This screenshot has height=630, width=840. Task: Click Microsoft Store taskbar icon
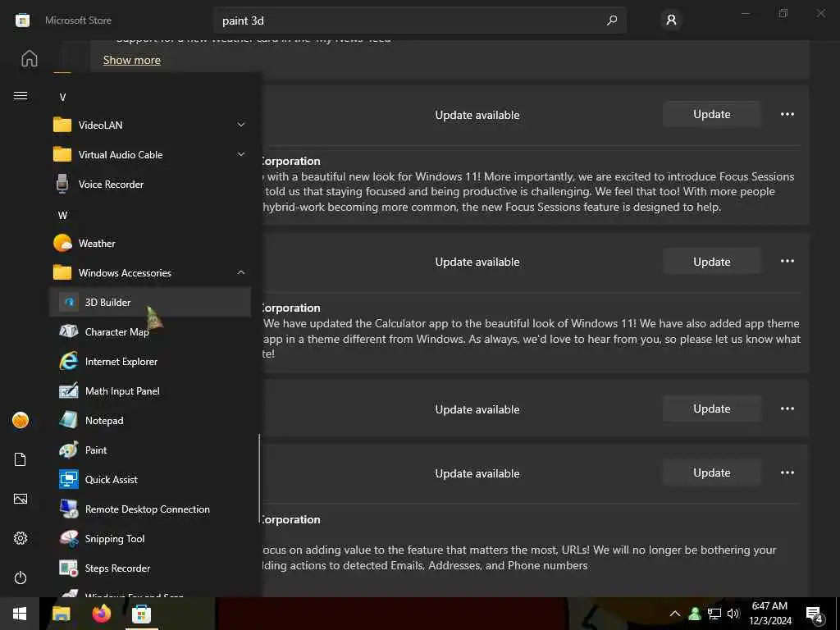pos(141,614)
